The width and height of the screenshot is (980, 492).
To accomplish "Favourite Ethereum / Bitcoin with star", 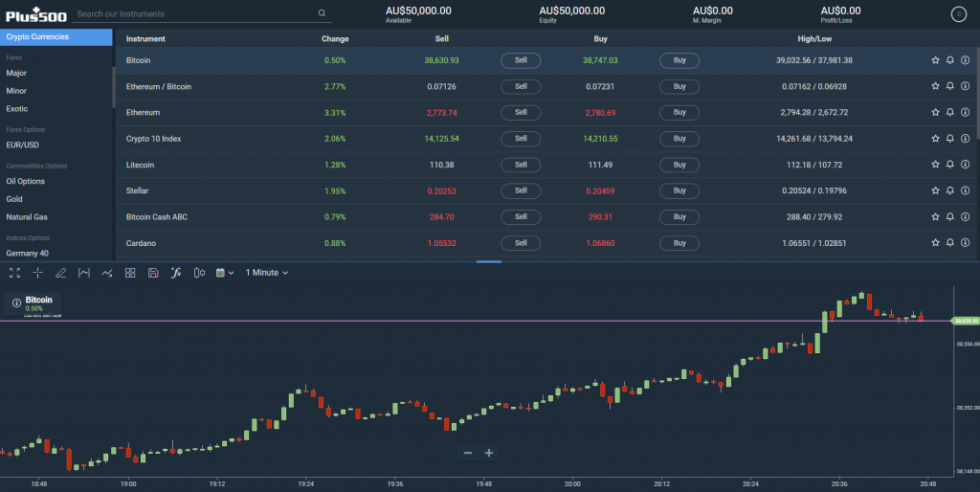I will tap(935, 86).
